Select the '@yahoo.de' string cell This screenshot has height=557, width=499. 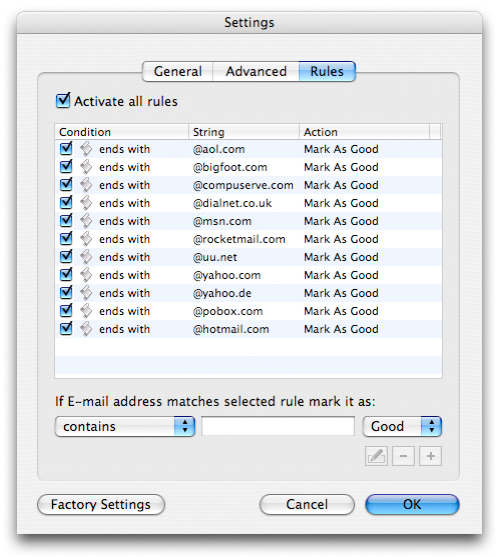point(222,293)
